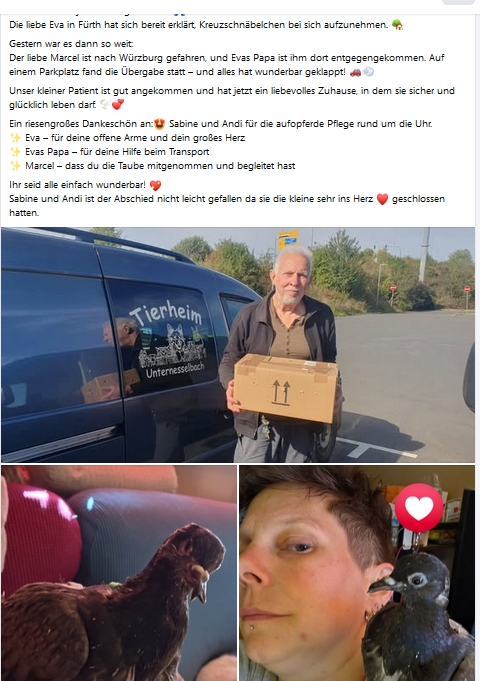The width and height of the screenshot is (480, 681).
Task: Open the photo of man holding cardboard box
Action: pyautogui.click(x=238, y=344)
